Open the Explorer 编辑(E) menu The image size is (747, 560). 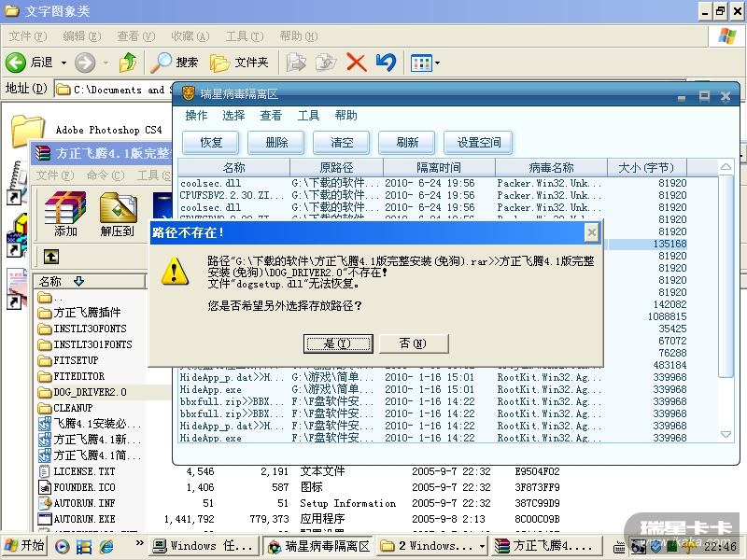point(82,36)
